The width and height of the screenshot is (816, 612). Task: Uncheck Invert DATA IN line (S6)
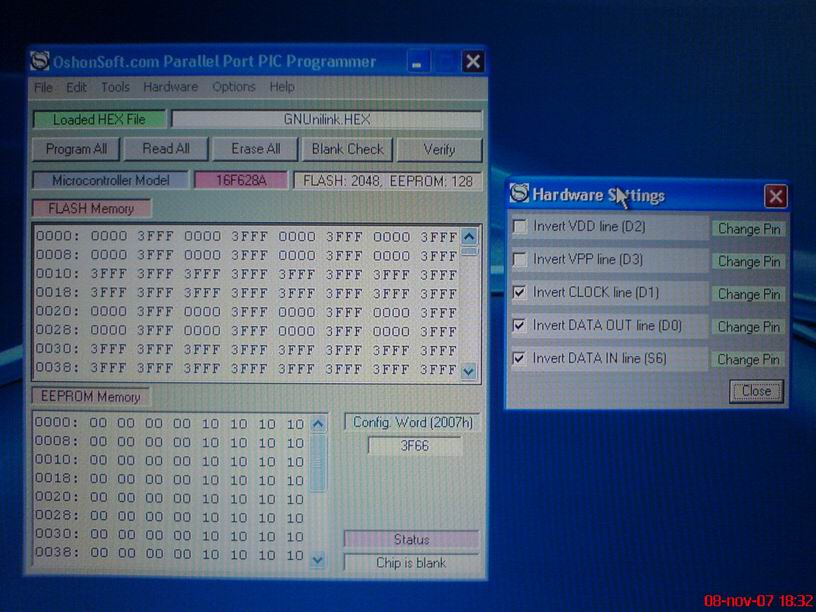519,359
